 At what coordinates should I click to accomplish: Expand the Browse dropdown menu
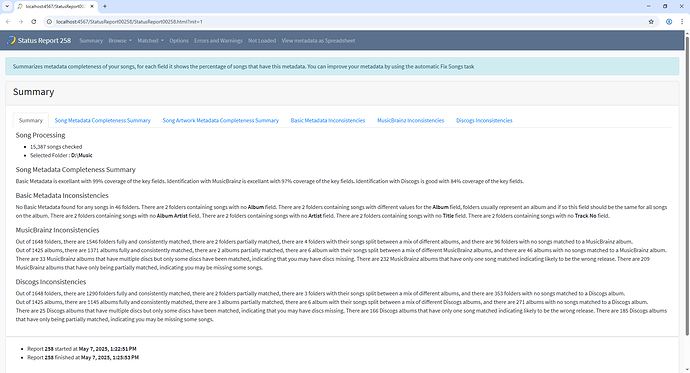click(120, 40)
